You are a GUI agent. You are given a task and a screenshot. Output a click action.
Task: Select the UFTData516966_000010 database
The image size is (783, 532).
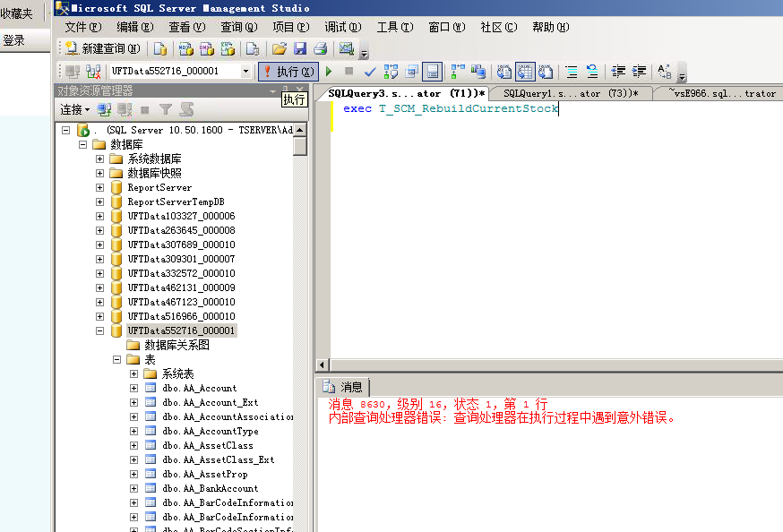pos(181,316)
